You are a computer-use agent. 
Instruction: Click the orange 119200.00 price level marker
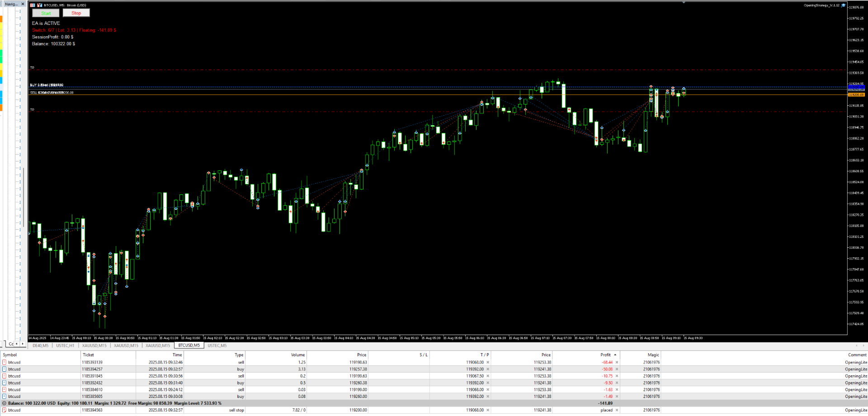point(856,95)
